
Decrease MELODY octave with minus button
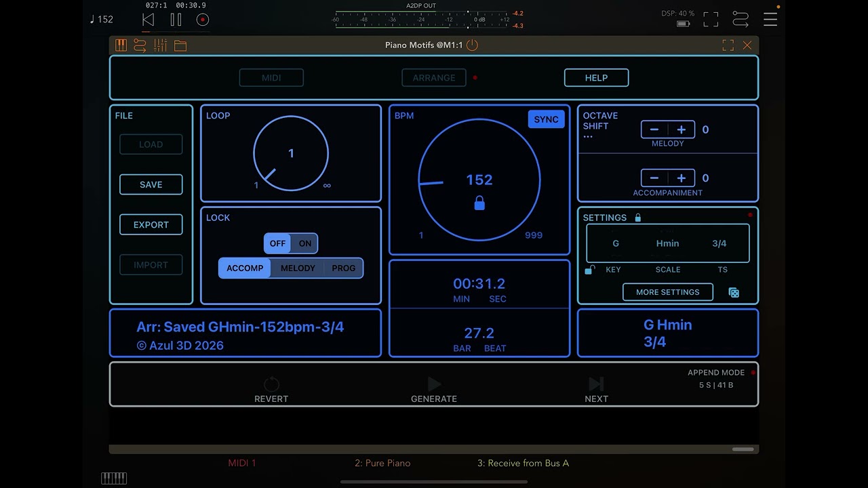pyautogui.click(x=654, y=129)
